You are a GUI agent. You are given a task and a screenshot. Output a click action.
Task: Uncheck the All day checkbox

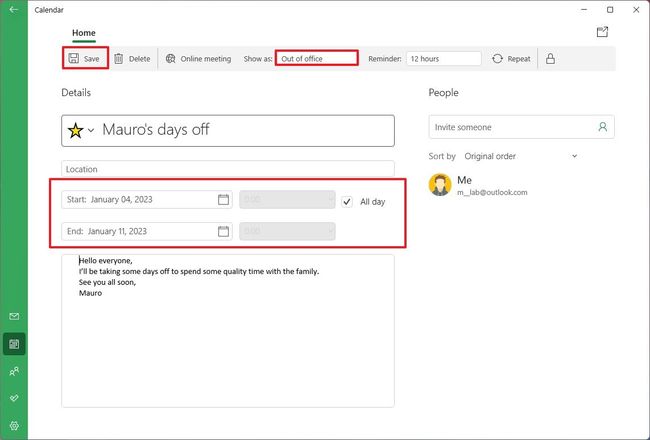347,202
